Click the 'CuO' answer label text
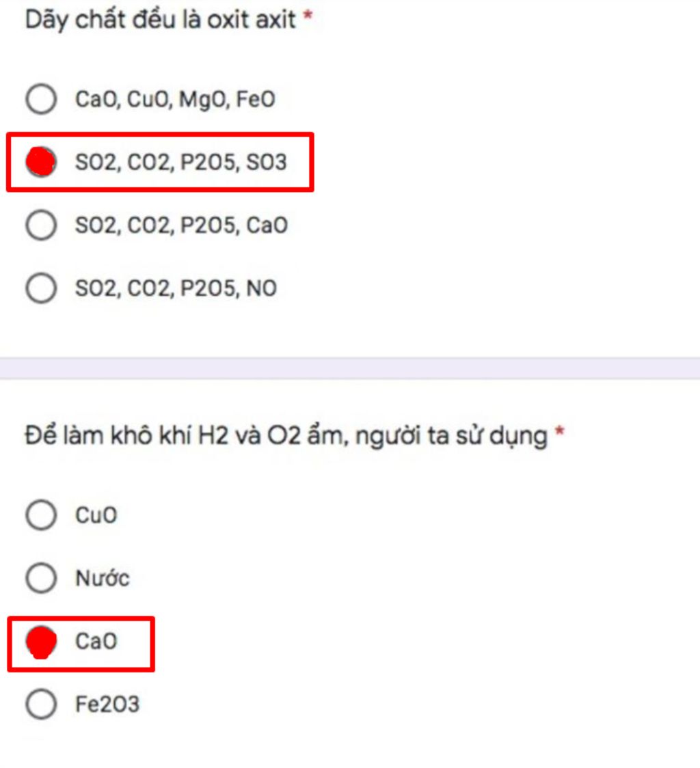Image resolution: width=700 pixels, height=768 pixels. click(x=96, y=515)
